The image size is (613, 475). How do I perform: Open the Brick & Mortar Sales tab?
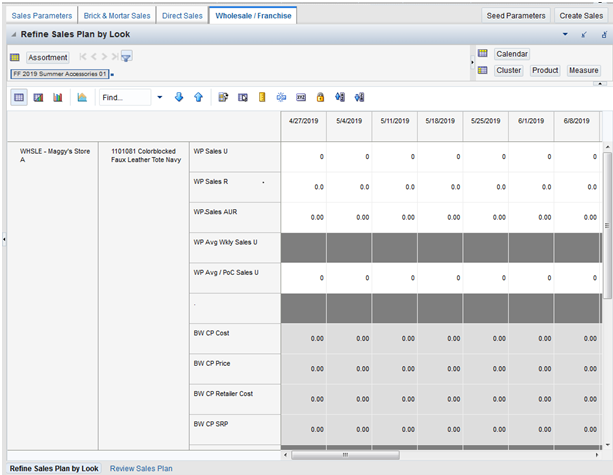(117, 16)
